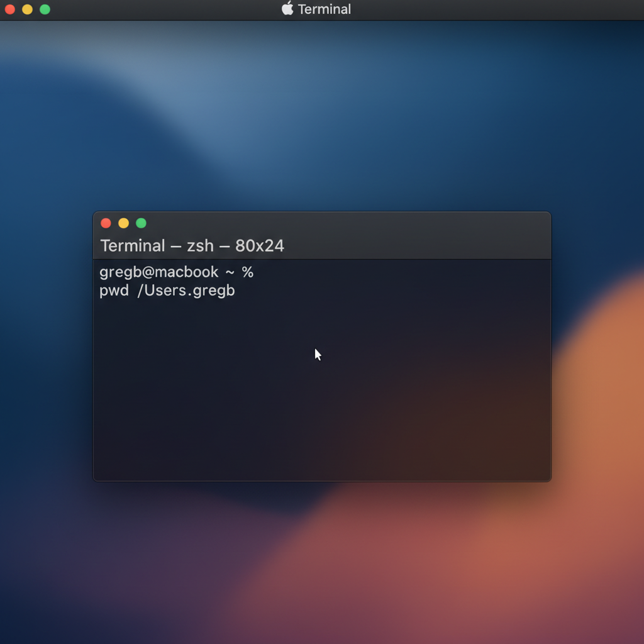The image size is (644, 644).
Task: Click the /Users.gregb path output
Action: (x=186, y=291)
